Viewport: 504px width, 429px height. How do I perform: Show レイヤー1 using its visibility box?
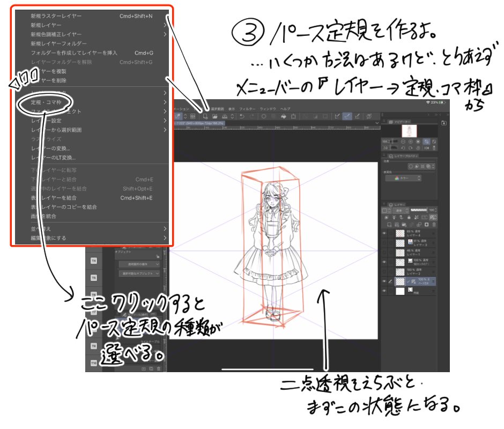coord(384,253)
